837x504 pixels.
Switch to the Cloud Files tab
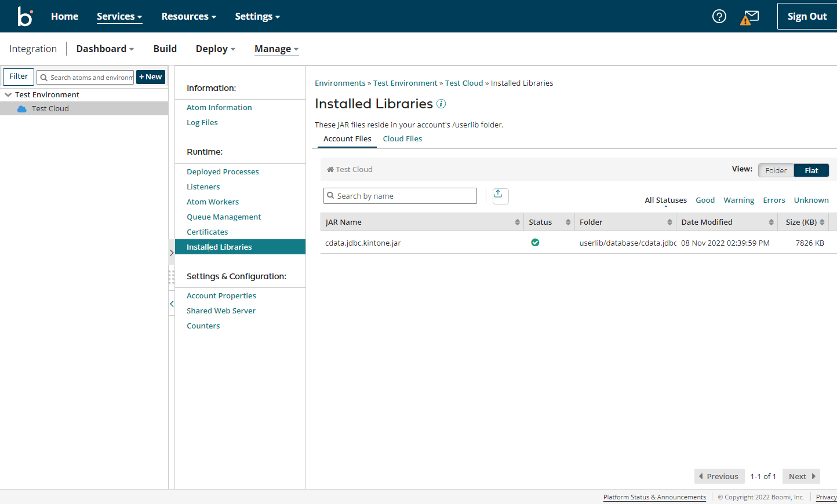click(x=402, y=139)
